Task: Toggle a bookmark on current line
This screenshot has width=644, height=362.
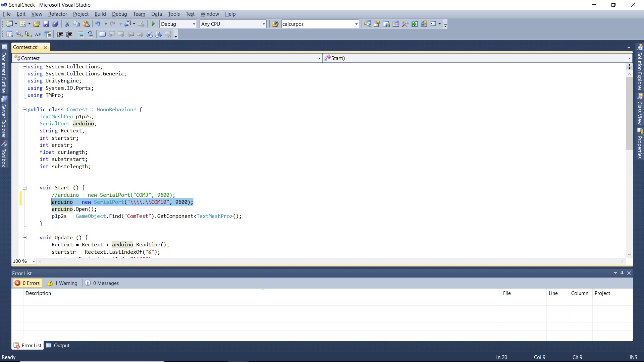Action: pyautogui.click(x=102, y=34)
